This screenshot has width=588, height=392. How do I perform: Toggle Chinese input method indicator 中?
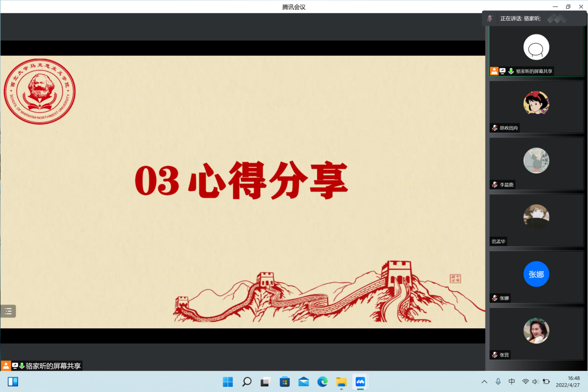click(512, 382)
